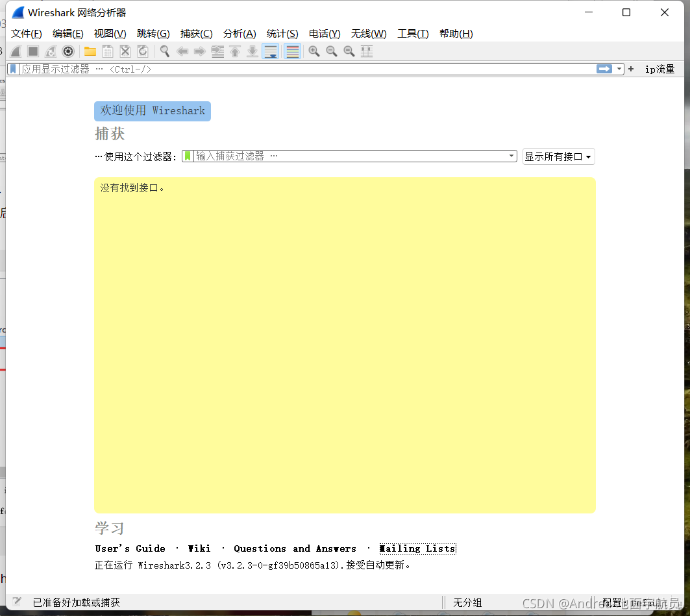Viewport: 690px width, 616px height.
Task: Start capturing packets with shark fin icon
Action: click(x=16, y=51)
